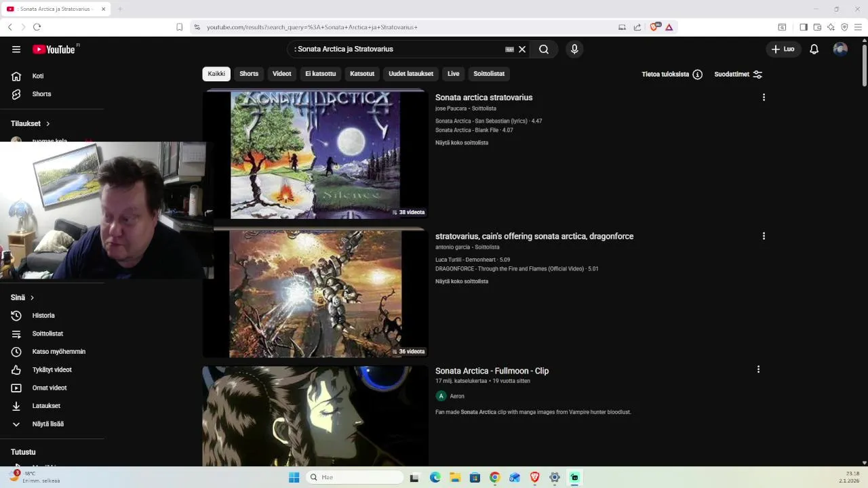Expand the Tilaukset subscriptions section
Screen dimensions: 868x488
31,123
